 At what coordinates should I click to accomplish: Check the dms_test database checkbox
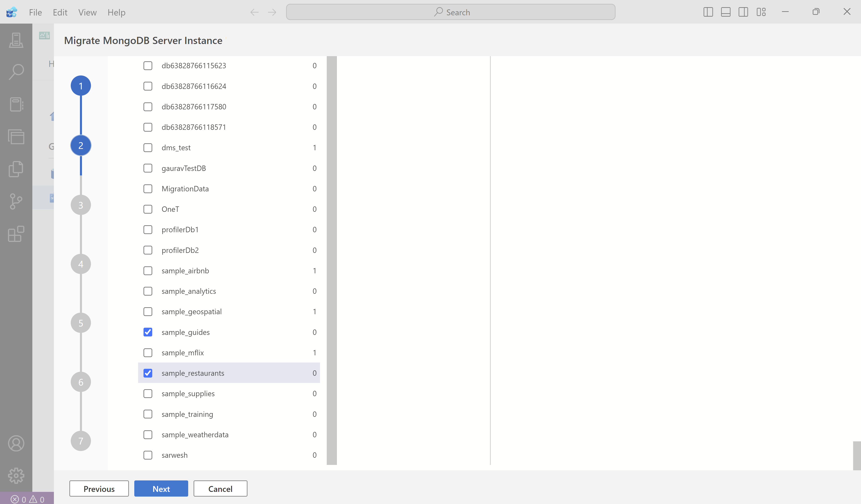click(x=148, y=147)
